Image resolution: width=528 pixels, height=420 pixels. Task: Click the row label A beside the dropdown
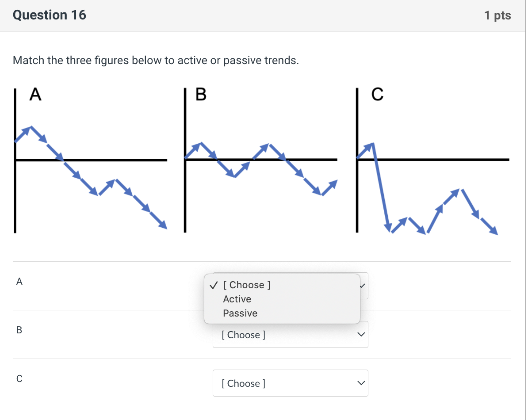tap(19, 281)
